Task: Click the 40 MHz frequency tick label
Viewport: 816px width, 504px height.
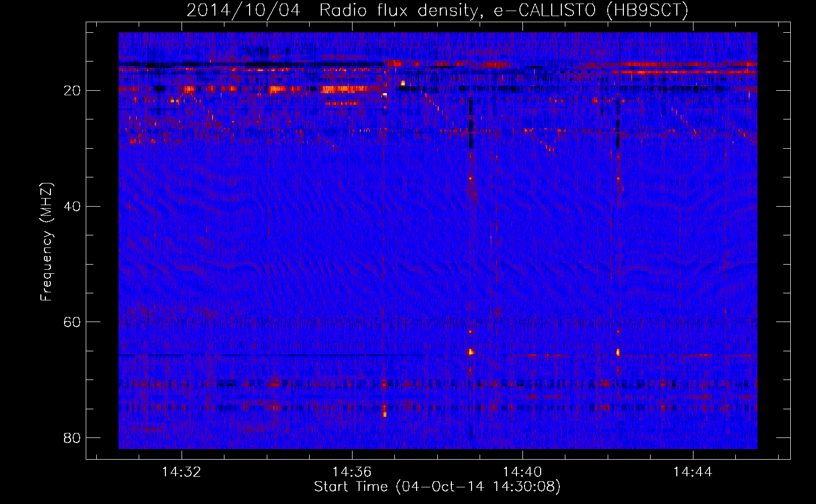Action: (x=72, y=206)
